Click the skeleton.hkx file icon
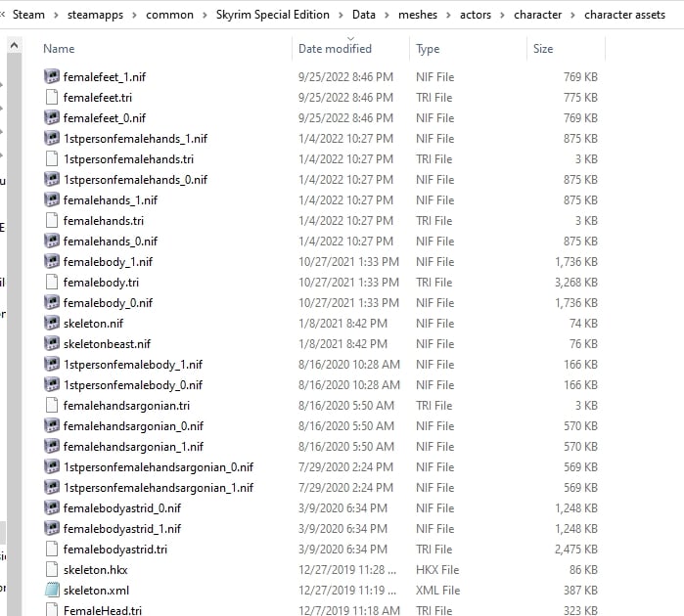 click(52, 569)
